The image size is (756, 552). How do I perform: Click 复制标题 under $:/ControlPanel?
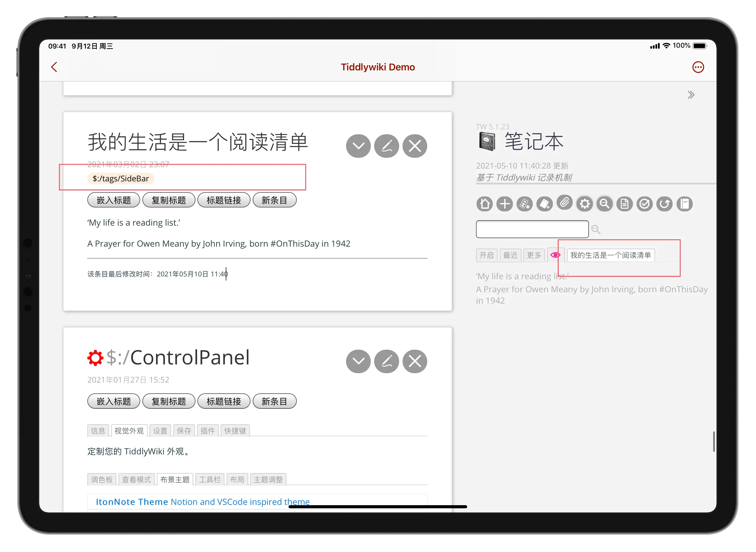click(x=169, y=401)
